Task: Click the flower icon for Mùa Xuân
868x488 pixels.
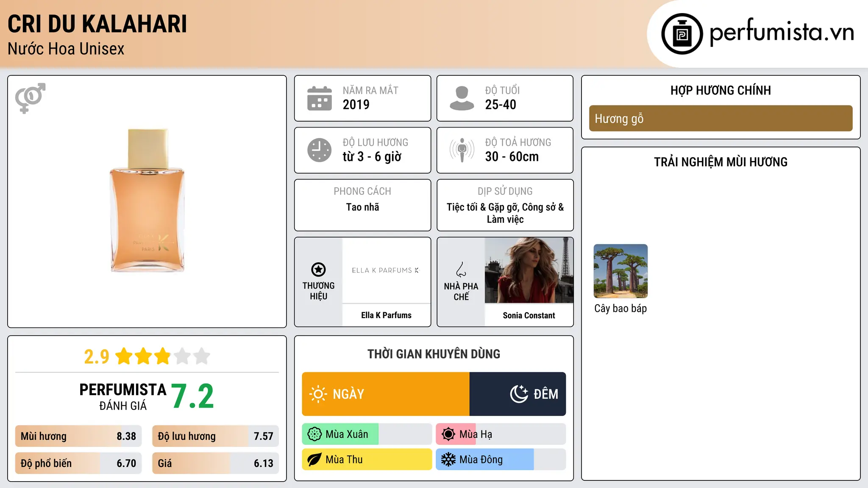Action: [314, 434]
